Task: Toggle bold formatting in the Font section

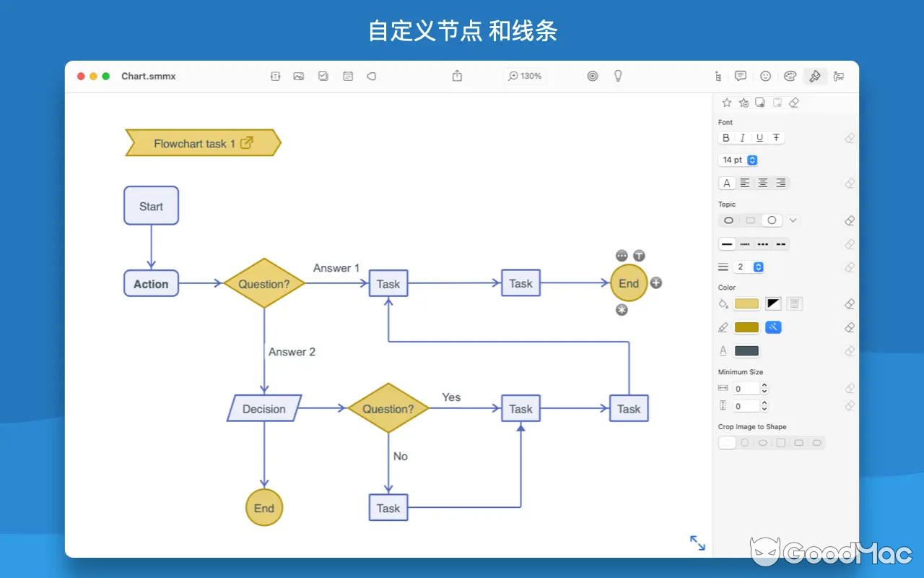Action: (x=725, y=137)
